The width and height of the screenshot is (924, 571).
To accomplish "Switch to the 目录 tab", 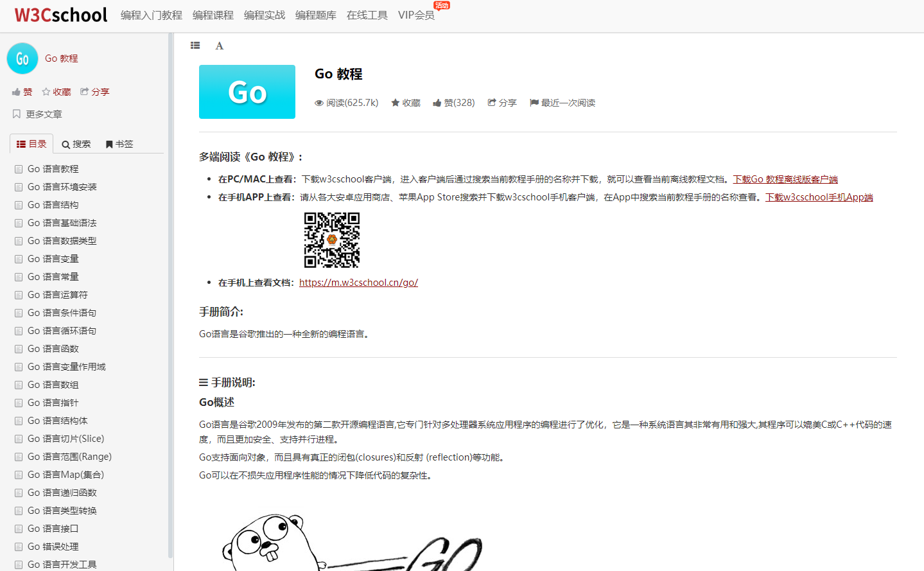I will (x=31, y=144).
